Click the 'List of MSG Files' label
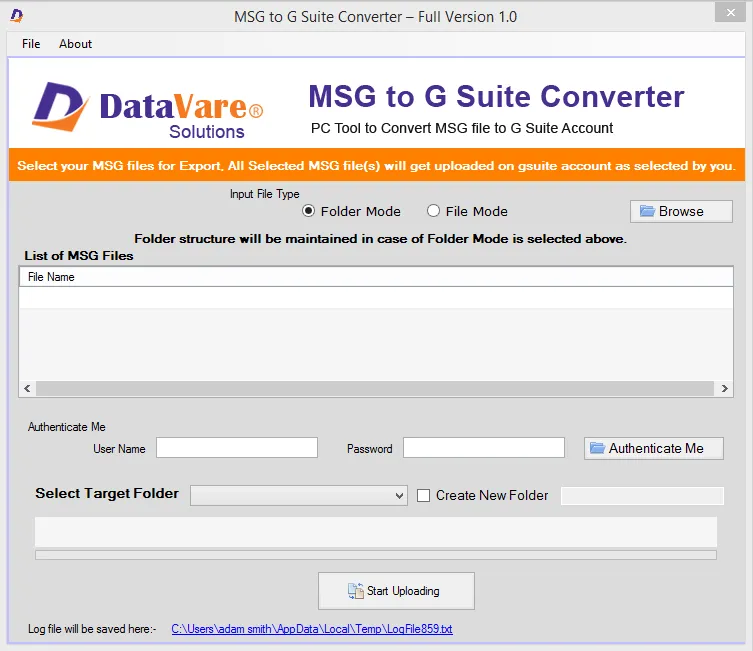 coord(79,255)
